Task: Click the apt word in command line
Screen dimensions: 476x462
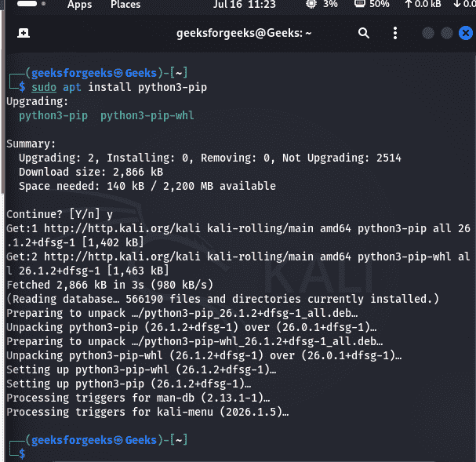Action: pos(72,88)
